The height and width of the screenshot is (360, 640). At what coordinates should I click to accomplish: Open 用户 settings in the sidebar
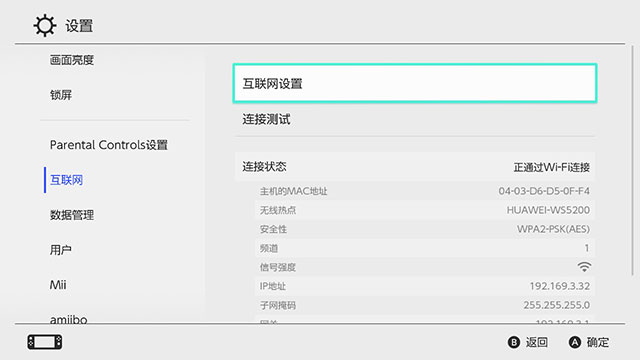tap(61, 250)
